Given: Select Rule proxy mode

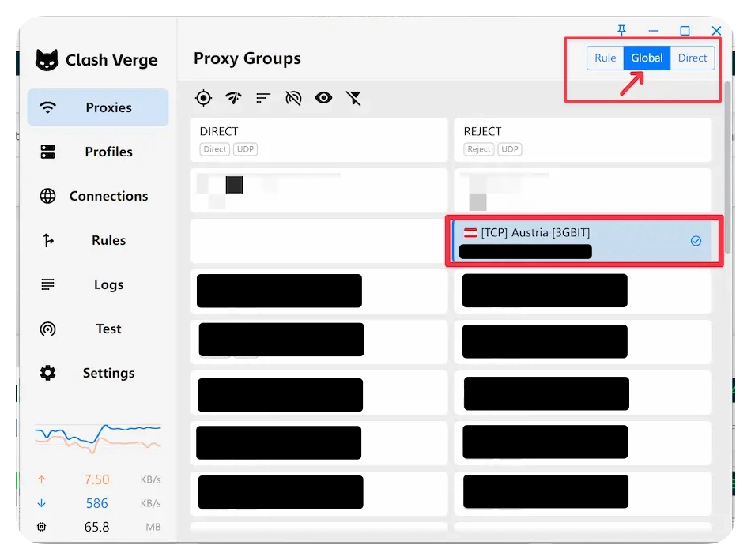Looking at the screenshot, I should pyautogui.click(x=605, y=58).
